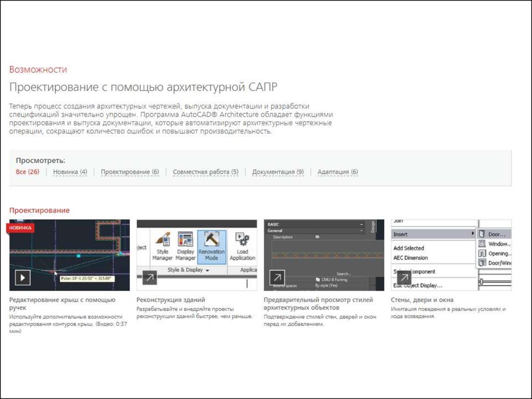Open the expand arrow on Реконструкция зданий thumbnail
The height and width of the screenshot is (399, 532).
click(150, 277)
